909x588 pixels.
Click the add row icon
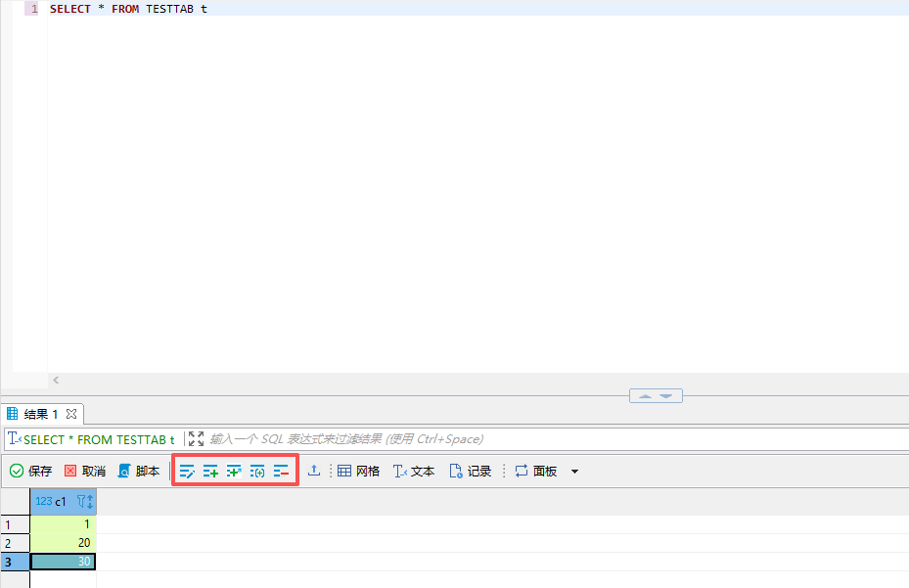210,472
